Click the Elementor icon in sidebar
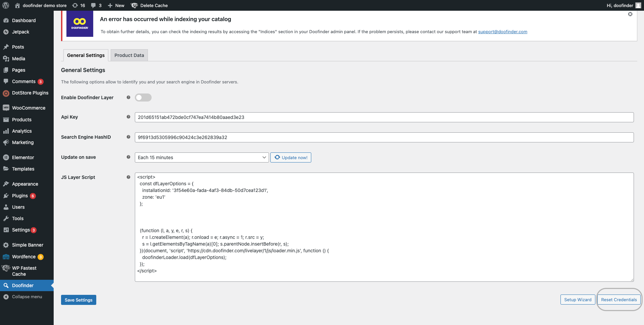Viewport: 644px width, 325px height. 6,157
